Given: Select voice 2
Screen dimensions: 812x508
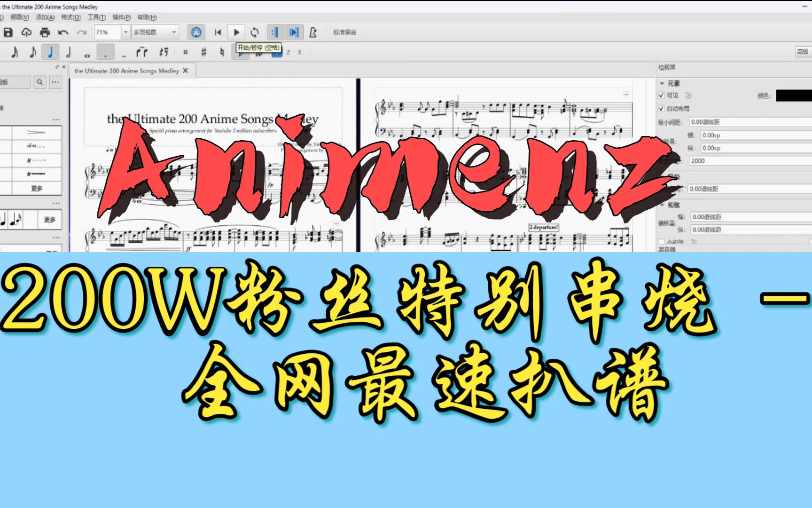Looking at the screenshot, I should click(x=289, y=53).
